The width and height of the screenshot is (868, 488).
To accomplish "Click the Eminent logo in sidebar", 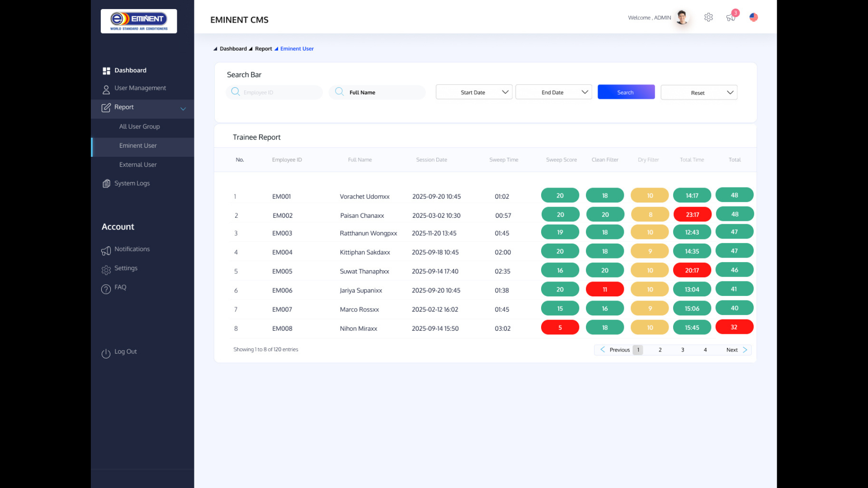I will point(139,21).
